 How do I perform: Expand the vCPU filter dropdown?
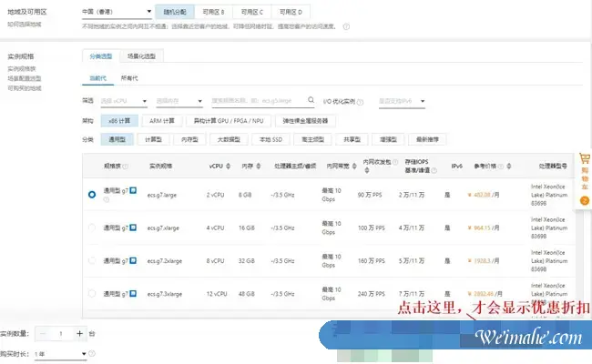click(x=124, y=101)
